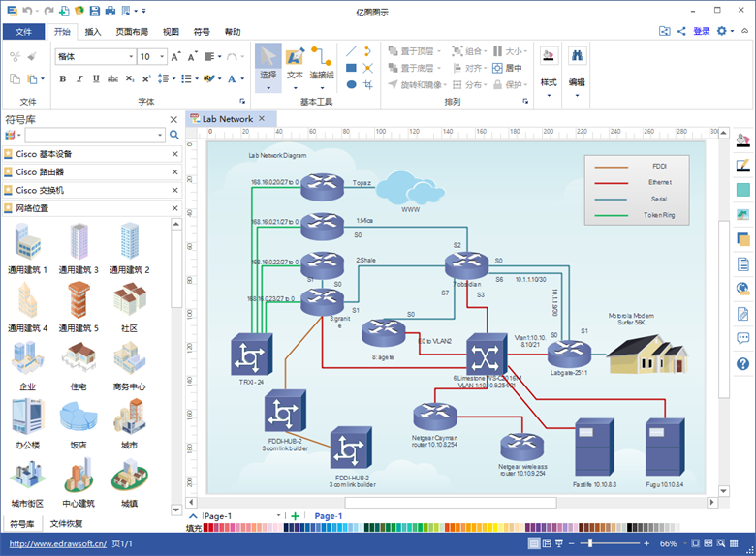Screen dimensions: 756x556
Task: Open the font size dropdown showing 10
Action: tap(162, 57)
